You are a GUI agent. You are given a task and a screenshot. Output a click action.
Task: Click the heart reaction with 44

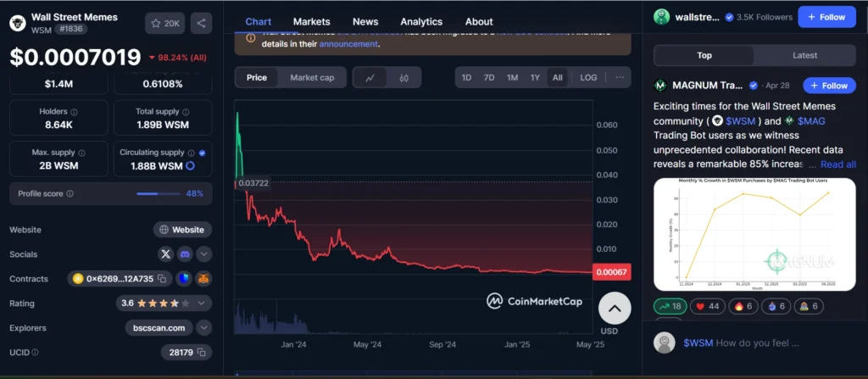[708, 306]
